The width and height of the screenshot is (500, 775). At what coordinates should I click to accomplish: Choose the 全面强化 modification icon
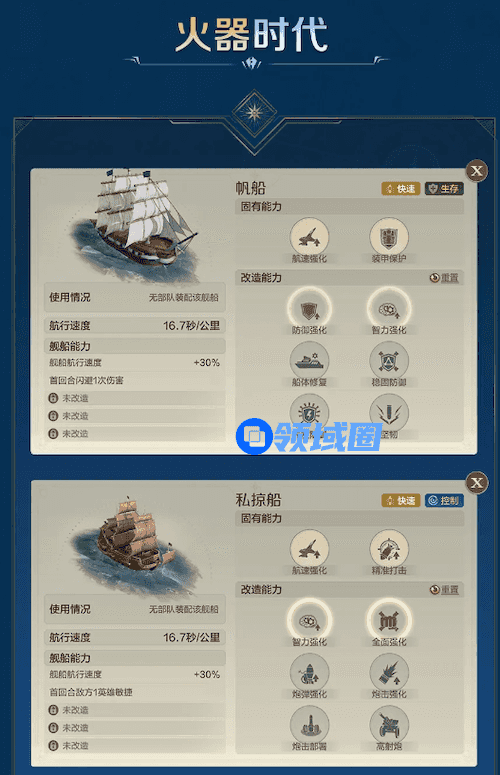tap(389, 621)
